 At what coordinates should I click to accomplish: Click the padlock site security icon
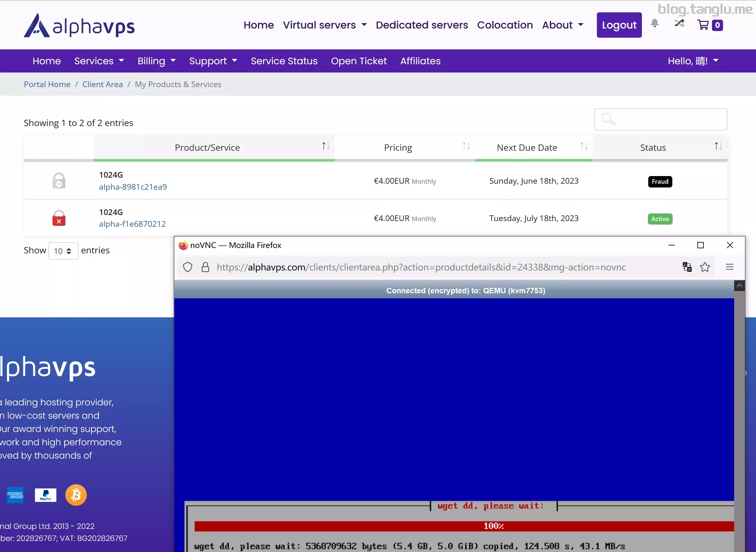[x=205, y=267]
